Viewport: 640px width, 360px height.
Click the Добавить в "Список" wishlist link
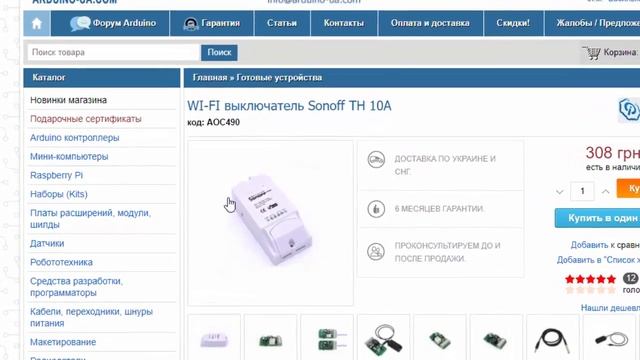tap(598, 260)
